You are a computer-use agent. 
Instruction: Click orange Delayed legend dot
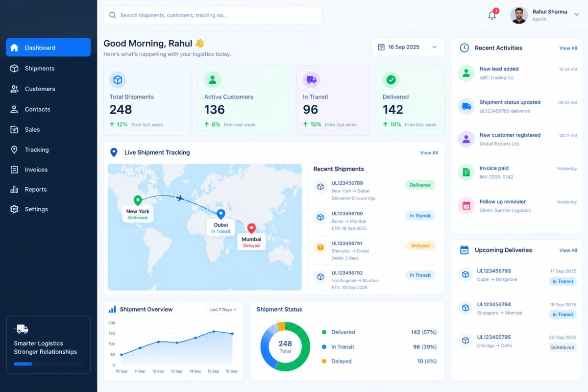324,361
